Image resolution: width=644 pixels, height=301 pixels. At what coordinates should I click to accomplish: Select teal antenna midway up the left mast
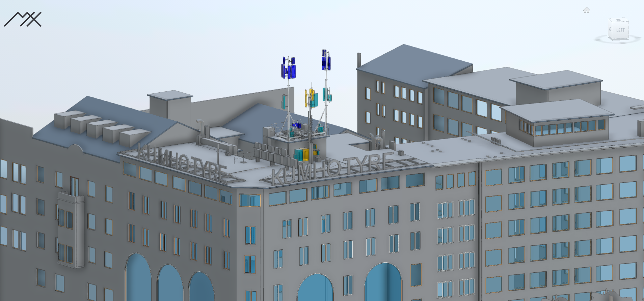[x=285, y=101]
